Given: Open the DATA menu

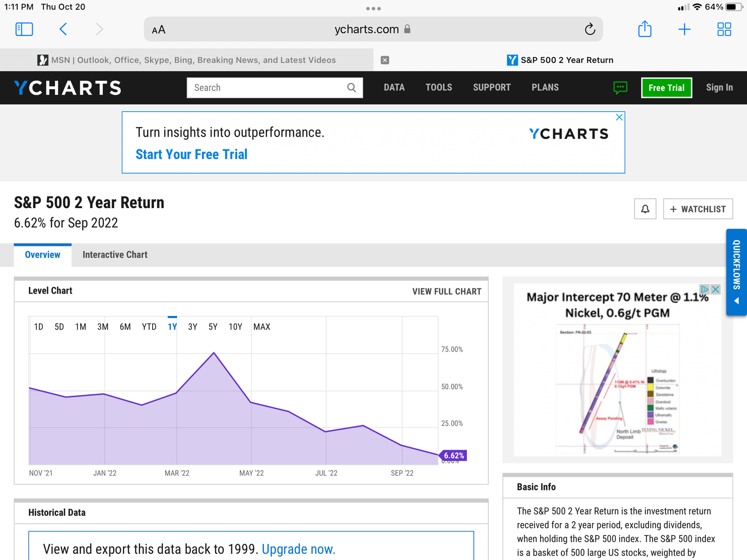Looking at the screenshot, I should (x=394, y=88).
